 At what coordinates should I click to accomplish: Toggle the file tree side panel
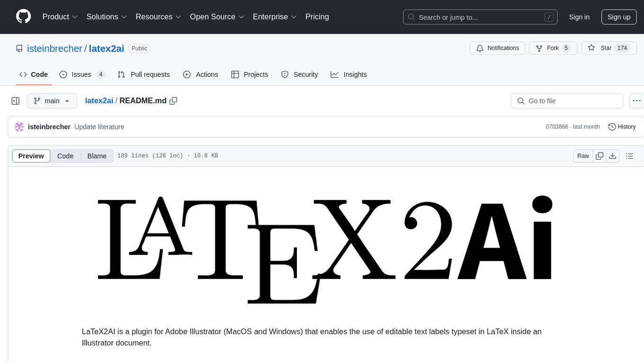click(16, 101)
